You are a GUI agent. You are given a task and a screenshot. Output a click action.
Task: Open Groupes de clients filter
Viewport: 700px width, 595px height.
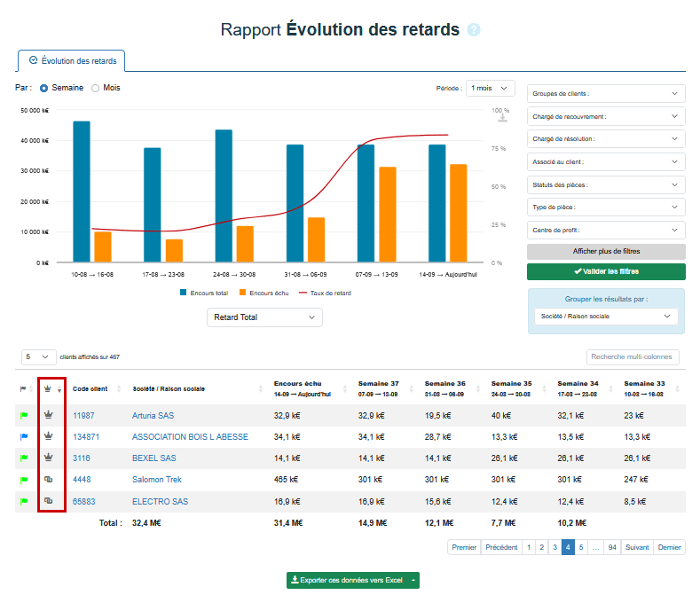[606, 94]
